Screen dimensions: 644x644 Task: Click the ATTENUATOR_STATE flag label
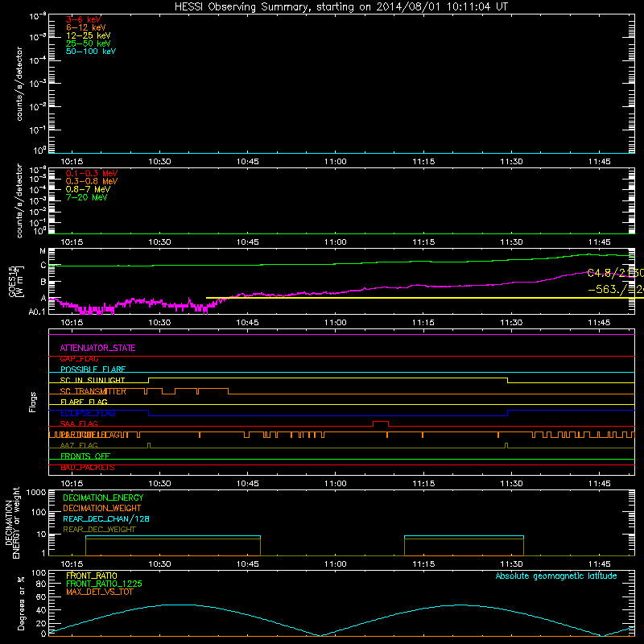tap(97, 348)
